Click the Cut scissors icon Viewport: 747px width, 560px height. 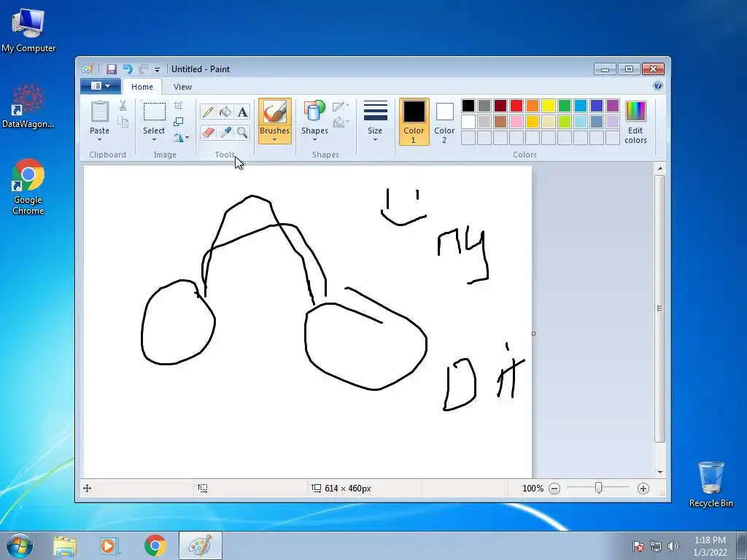click(123, 106)
